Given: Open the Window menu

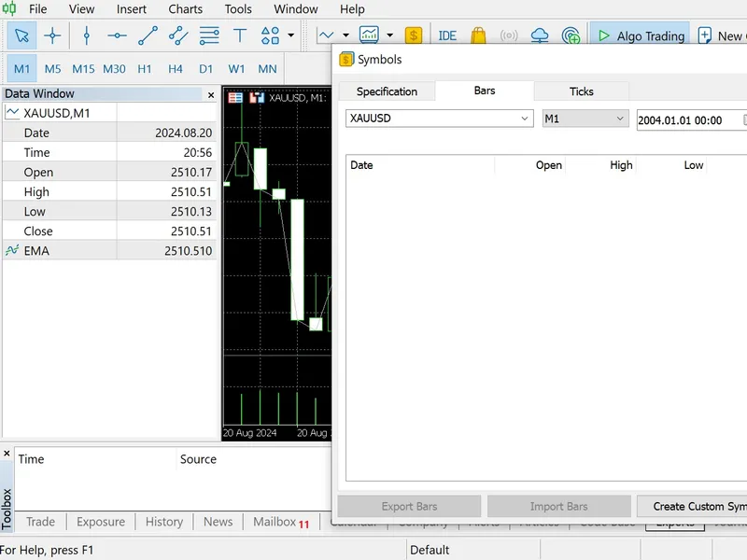Looking at the screenshot, I should (x=296, y=9).
